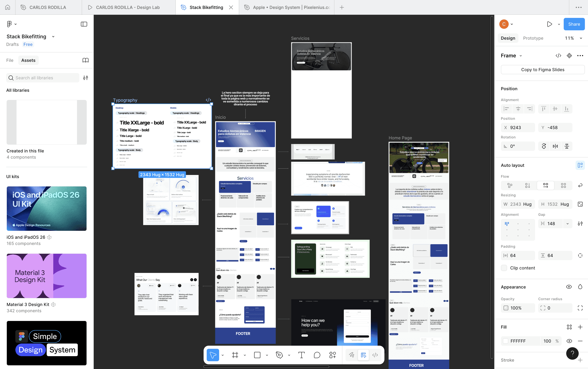Enable the Clip content checkbox
Image resolution: width=588 pixels, height=369 pixels.
(504, 268)
